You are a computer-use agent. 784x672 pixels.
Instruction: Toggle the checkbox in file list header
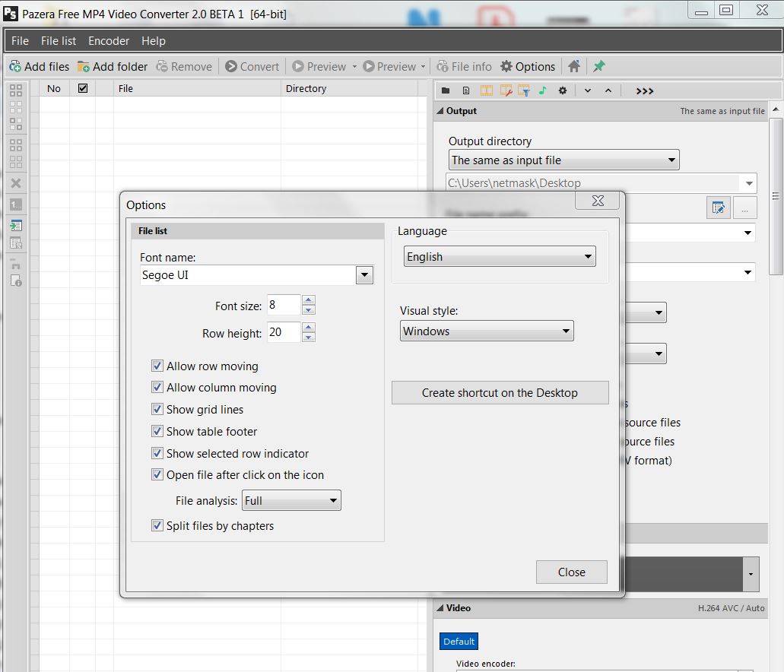click(83, 88)
